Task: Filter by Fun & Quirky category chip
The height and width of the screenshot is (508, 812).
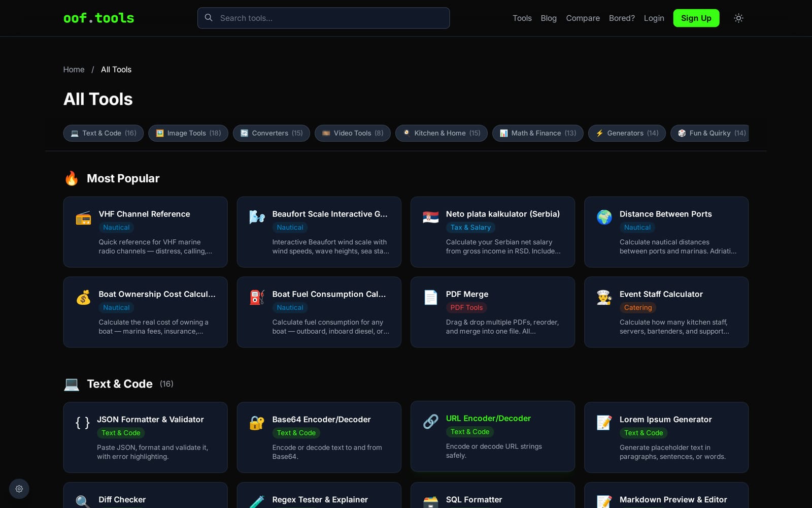Action: pos(709,133)
